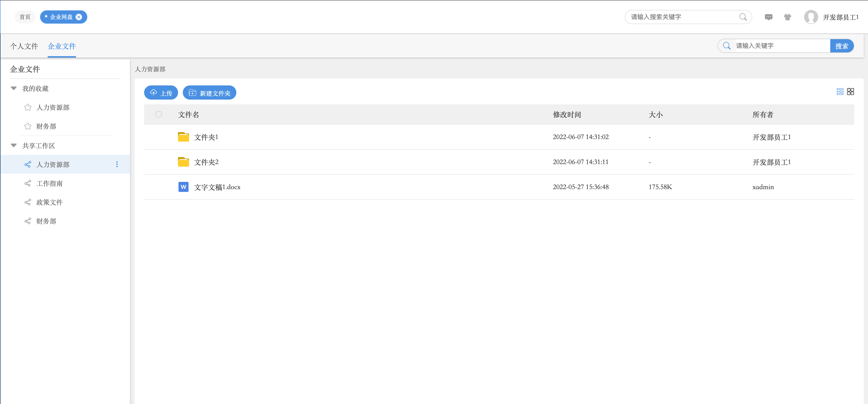Click the 新建文件夹 button
This screenshot has height=404, width=868.
point(209,93)
